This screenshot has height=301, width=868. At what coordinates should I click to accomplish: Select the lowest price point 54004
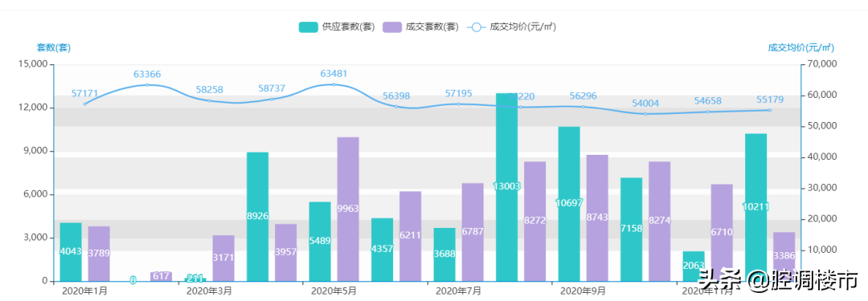pos(645,114)
